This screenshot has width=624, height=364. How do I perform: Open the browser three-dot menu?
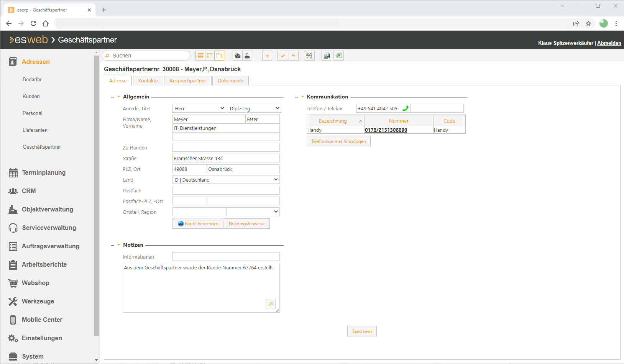pyautogui.click(x=616, y=23)
